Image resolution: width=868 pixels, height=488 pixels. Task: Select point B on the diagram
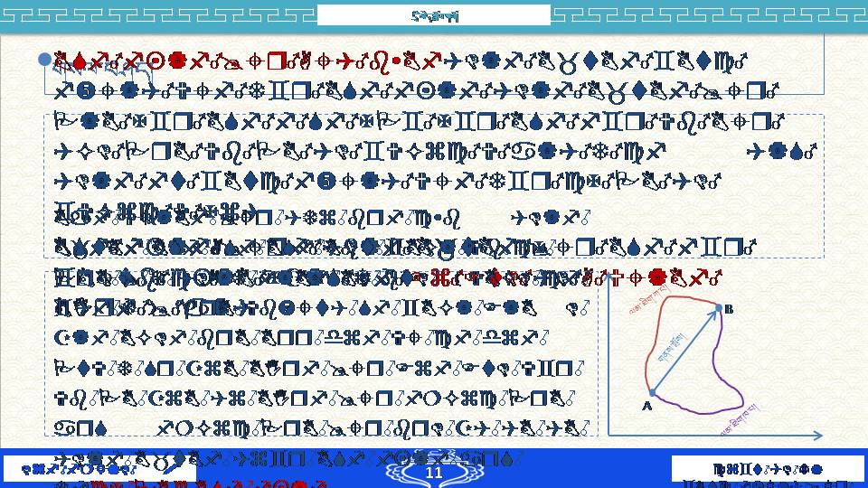coord(719,309)
